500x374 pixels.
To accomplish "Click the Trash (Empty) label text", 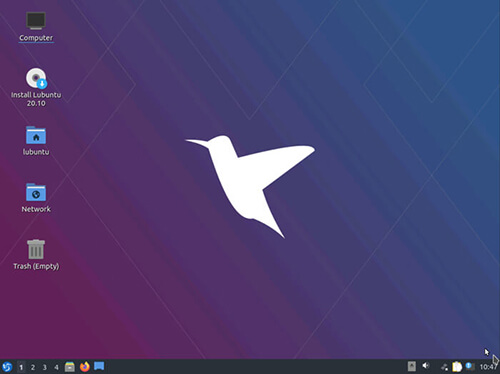I will tap(36, 266).
